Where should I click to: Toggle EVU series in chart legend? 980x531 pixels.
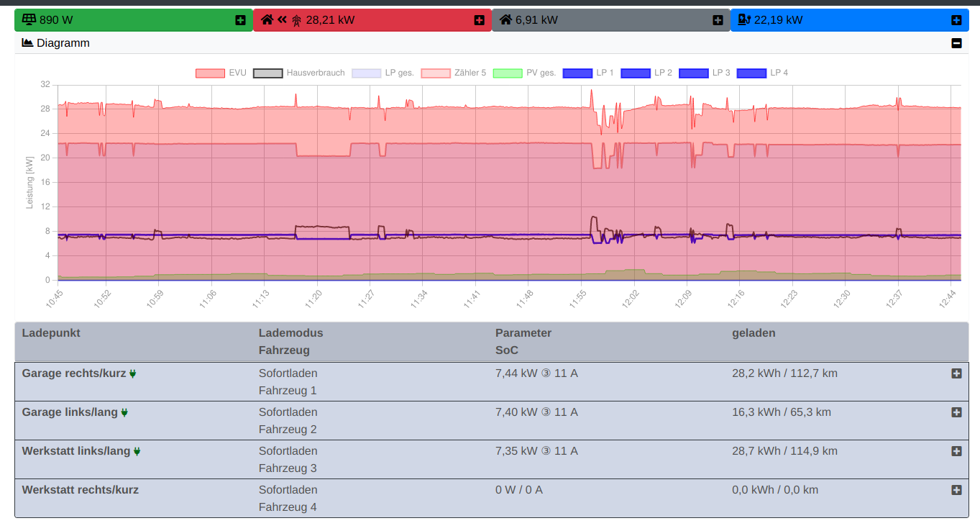pos(210,73)
